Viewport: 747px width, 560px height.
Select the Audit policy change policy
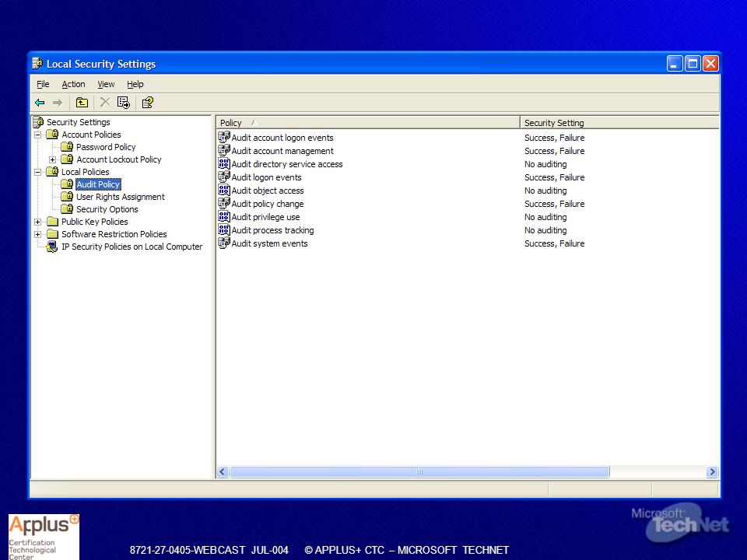coord(267,204)
